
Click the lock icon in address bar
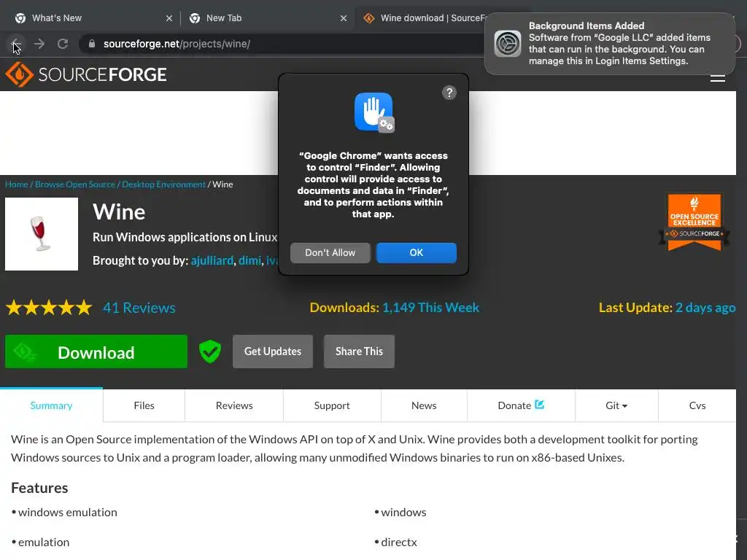pos(92,44)
